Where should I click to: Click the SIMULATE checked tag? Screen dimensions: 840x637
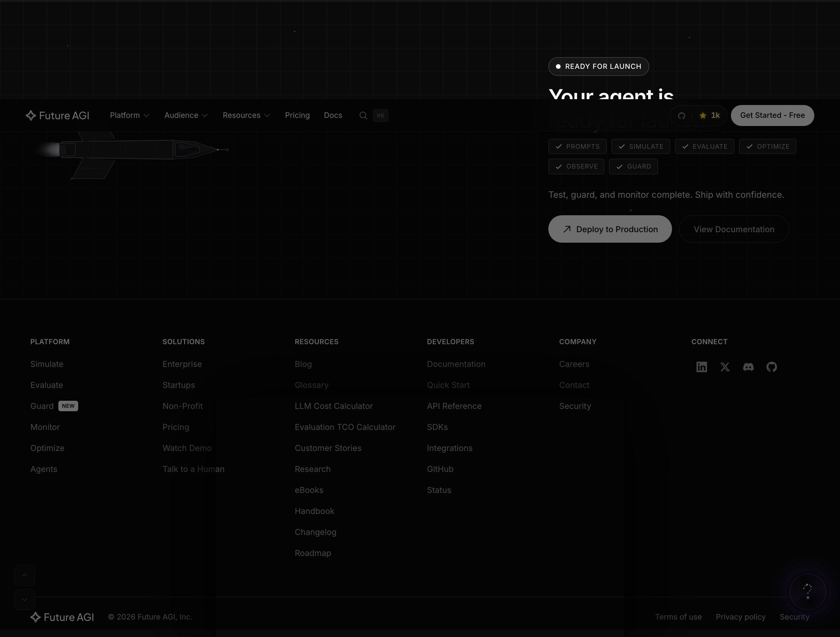(640, 147)
